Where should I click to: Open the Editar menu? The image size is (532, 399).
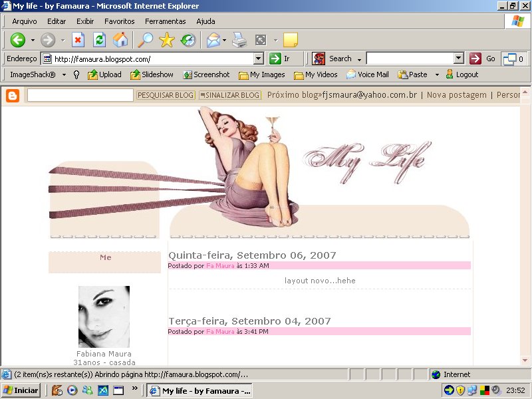click(x=57, y=21)
